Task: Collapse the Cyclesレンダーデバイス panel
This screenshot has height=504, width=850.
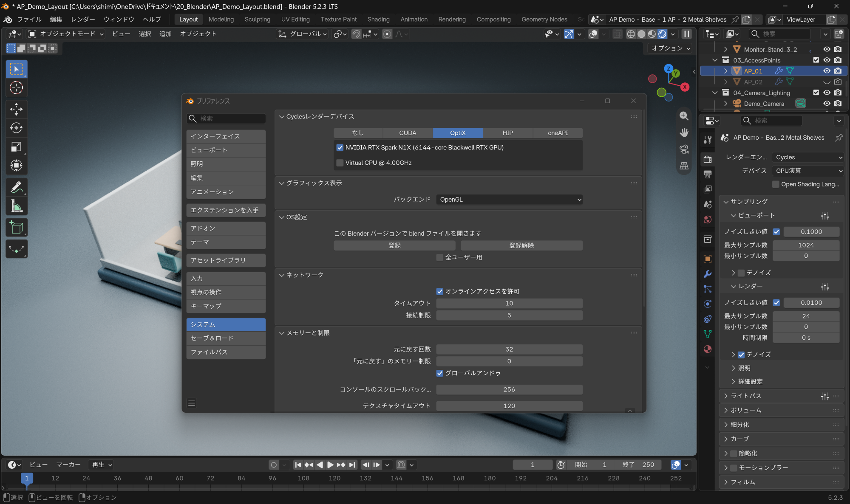Action: click(x=281, y=117)
